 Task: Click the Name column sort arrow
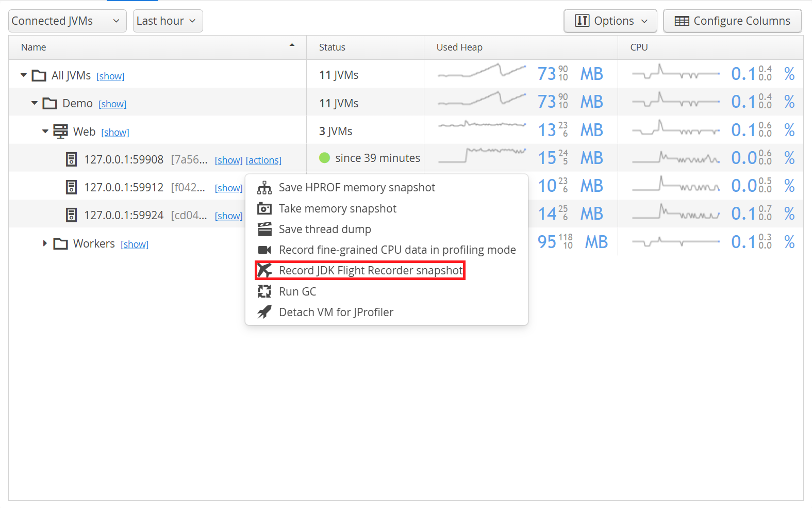(x=292, y=45)
